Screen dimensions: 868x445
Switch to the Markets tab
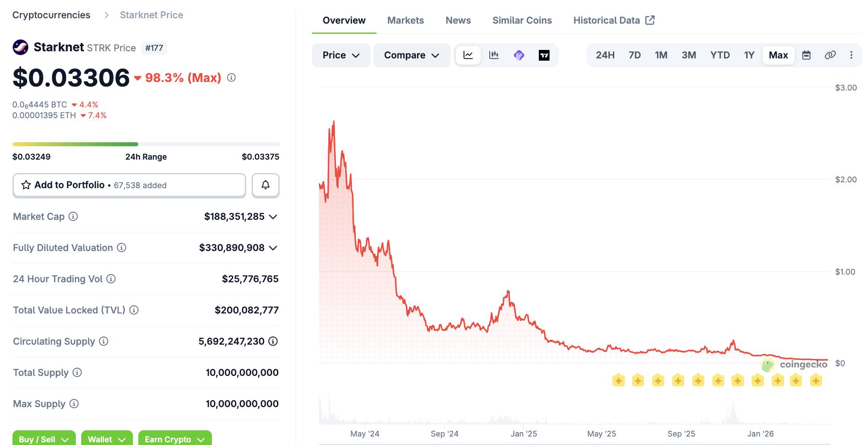tap(405, 21)
